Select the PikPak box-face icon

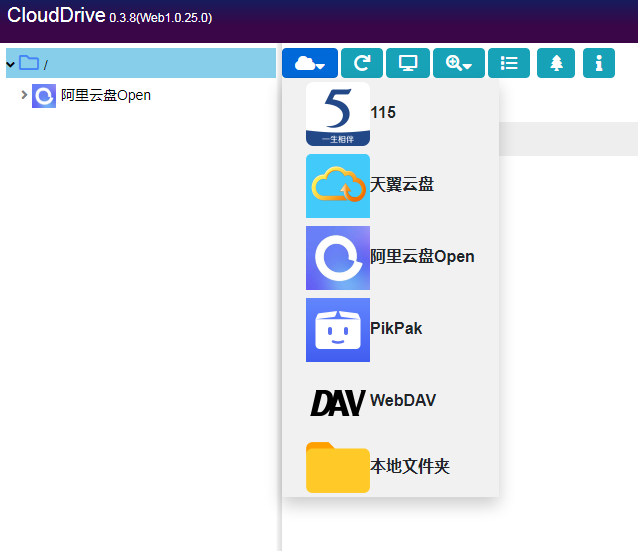coord(338,330)
